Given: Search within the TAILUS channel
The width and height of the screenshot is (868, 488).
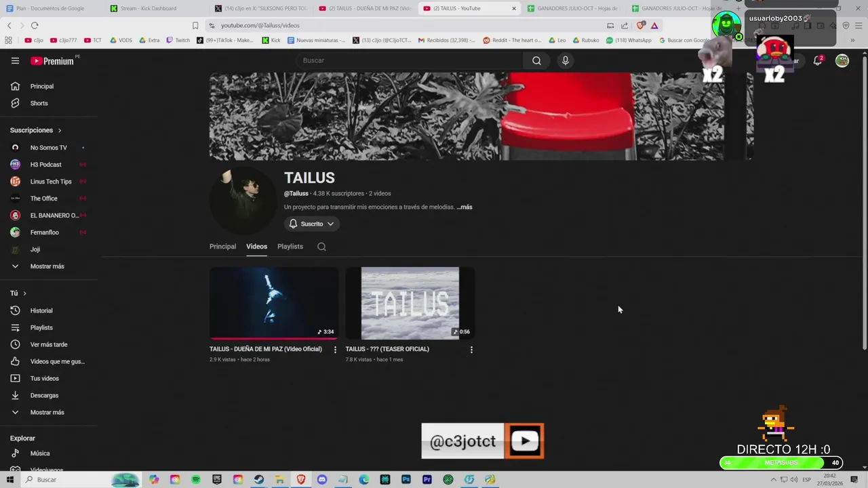Looking at the screenshot, I should 321,247.
